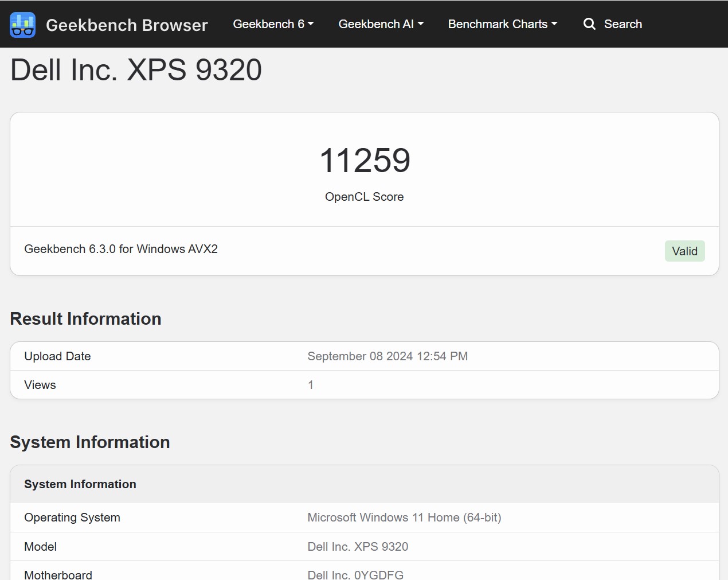The height and width of the screenshot is (580, 728).
Task: Click the Views row label
Action: click(40, 385)
